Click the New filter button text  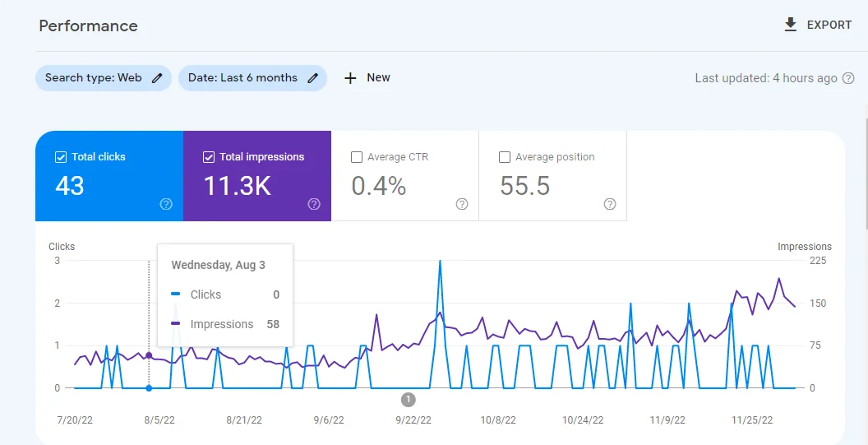click(379, 77)
